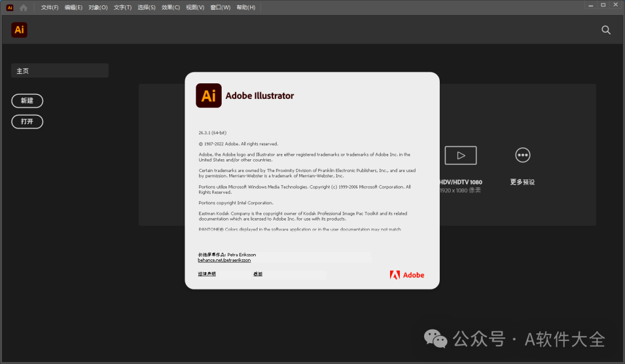Open the 帮助(H) menu
Image resolution: width=625 pixels, height=364 pixels.
click(x=245, y=8)
